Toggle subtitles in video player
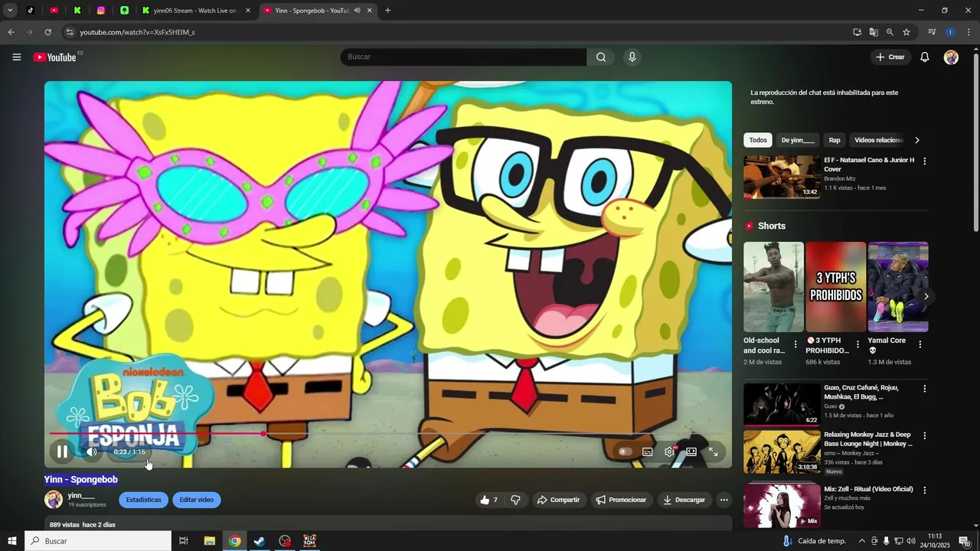Image resolution: width=980 pixels, height=551 pixels. (647, 452)
